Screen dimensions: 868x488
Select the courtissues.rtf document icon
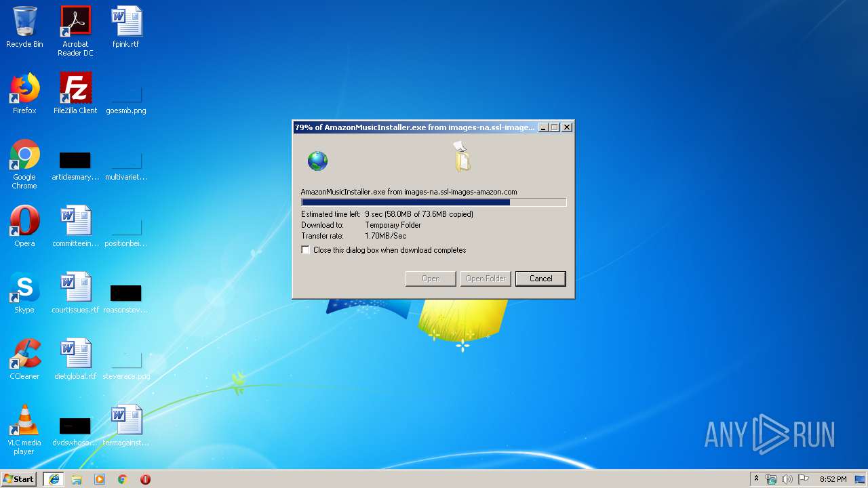point(75,293)
